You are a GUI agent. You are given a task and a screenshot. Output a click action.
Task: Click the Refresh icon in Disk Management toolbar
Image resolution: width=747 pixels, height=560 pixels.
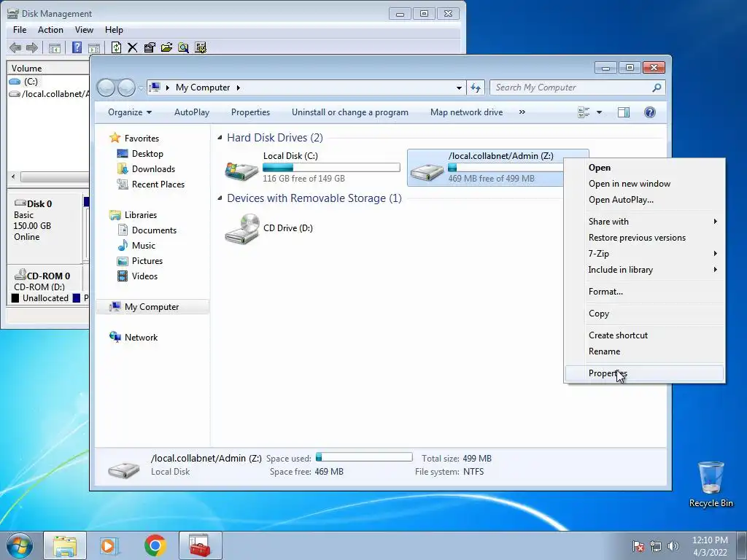[116, 47]
